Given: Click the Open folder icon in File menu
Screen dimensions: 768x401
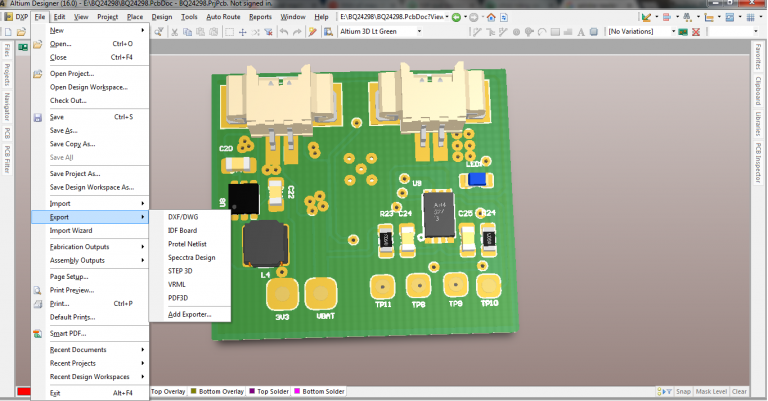Looking at the screenshot, I should click(39, 44).
